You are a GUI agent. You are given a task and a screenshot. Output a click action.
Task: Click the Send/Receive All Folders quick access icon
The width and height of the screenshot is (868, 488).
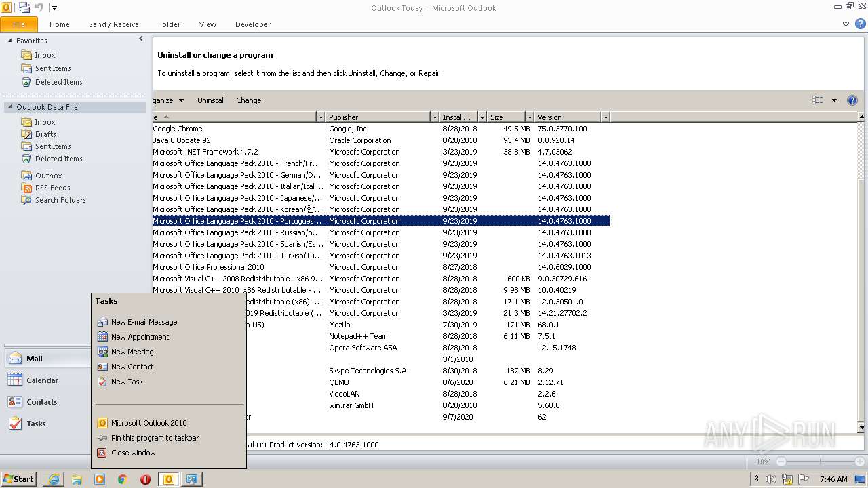24,7
